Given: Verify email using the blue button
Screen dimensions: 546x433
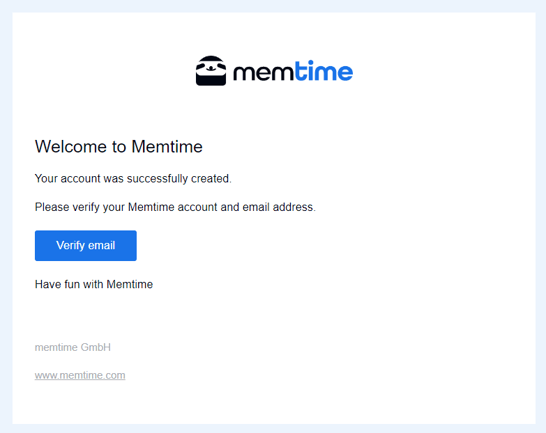Looking at the screenshot, I should coord(86,246).
